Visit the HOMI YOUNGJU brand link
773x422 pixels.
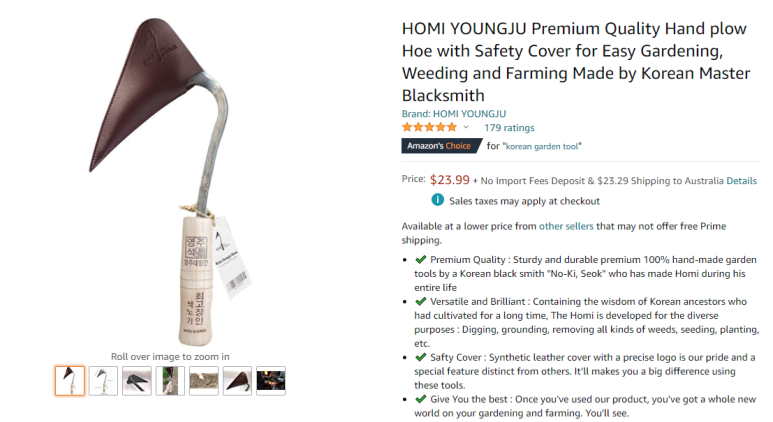point(469,114)
